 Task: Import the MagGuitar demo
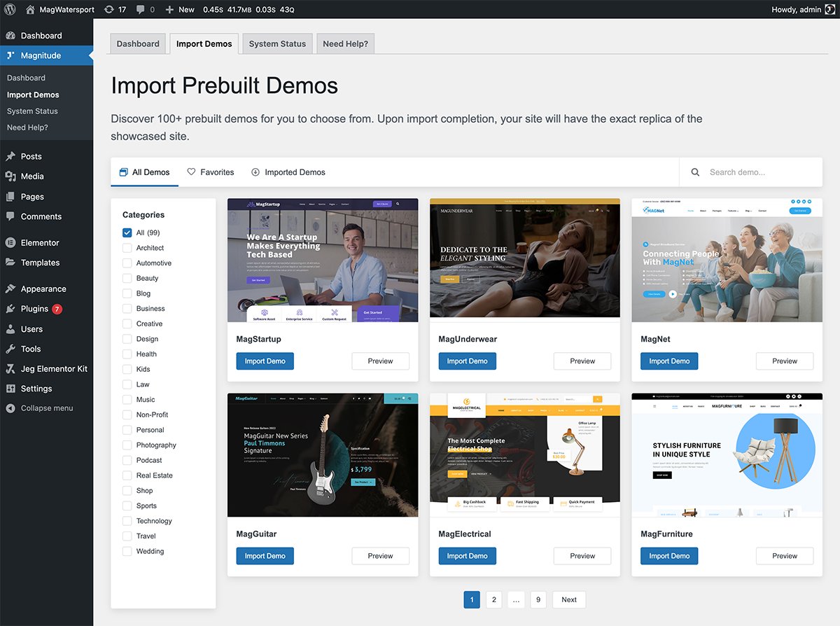(x=265, y=556)
